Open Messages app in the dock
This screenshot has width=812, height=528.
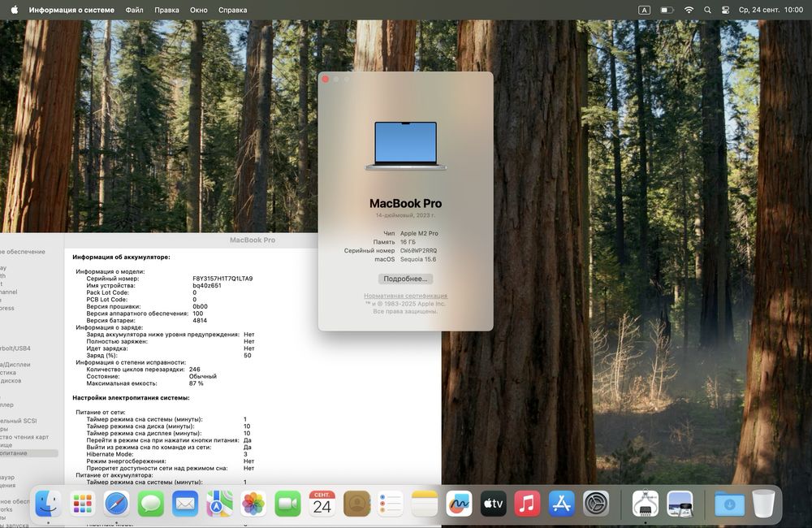(151, 503)
